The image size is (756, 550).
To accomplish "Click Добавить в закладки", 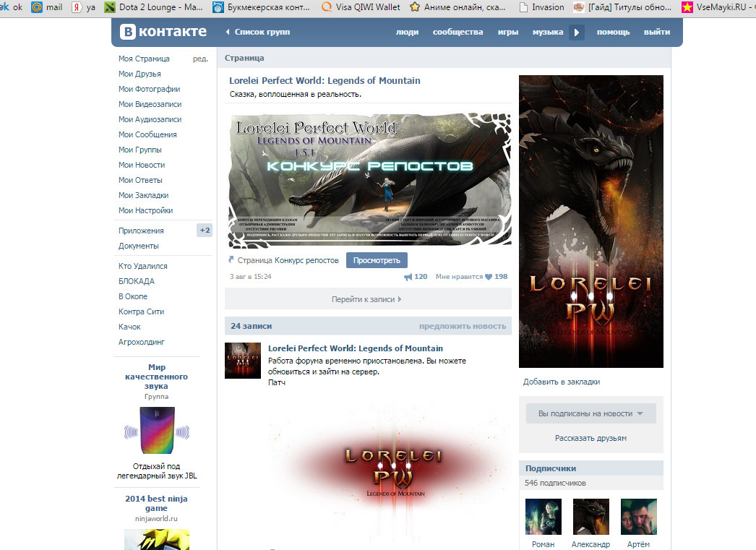I will click(562, 382).
